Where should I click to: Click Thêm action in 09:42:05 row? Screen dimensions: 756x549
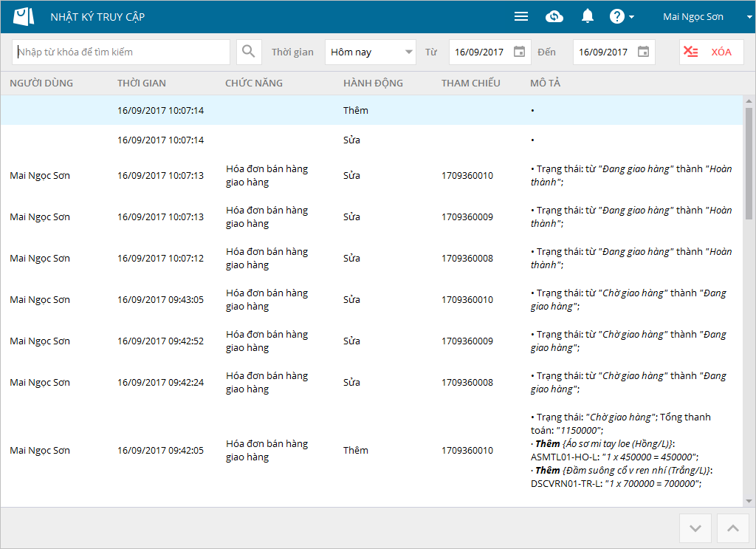tap(356, 450)
